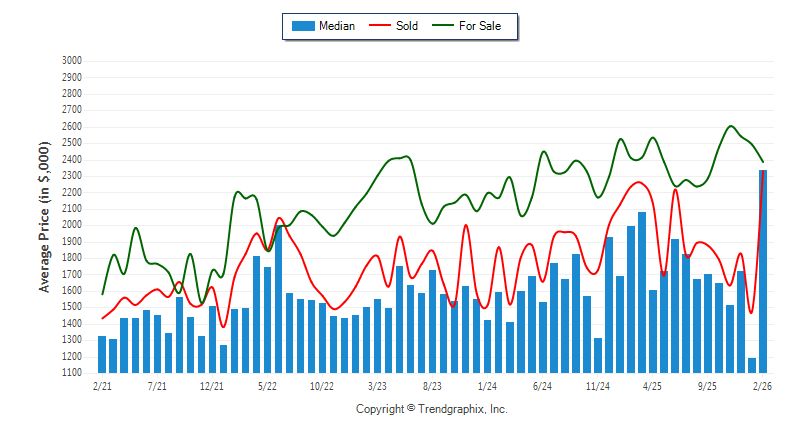Click the 3000 y-axis value label
This screenshot has width=800, height=434.
[71, 61]
